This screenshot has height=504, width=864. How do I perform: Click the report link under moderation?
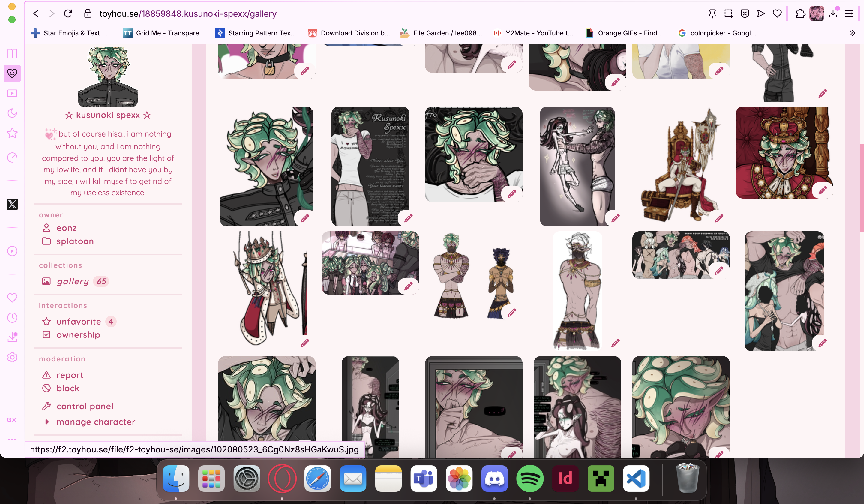[70, 375]
